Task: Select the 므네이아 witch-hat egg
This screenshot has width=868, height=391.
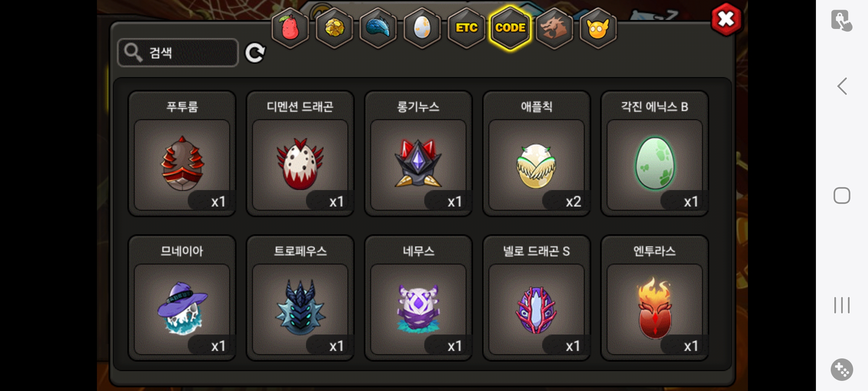Action: (x=182, y=298)
